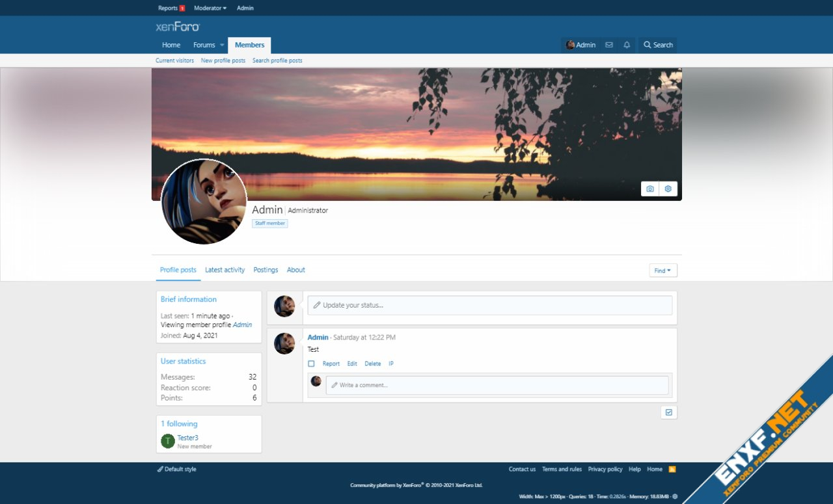Expand the Find dropdown
The height and width of the screenshot is (504, 833).
point(662,271)
